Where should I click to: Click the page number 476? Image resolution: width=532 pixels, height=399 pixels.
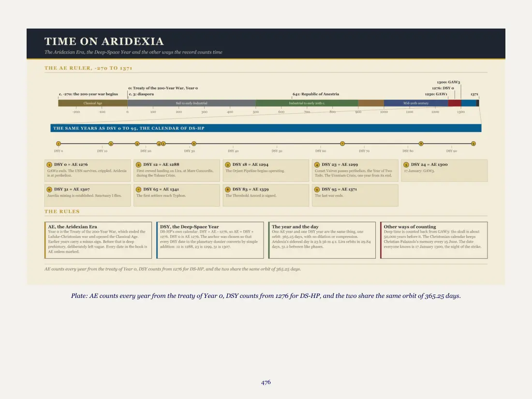click(266, 383)
